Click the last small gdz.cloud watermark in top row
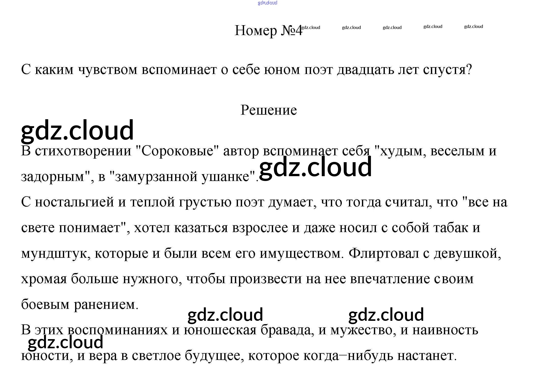The image size is (535, 392). pos(473,26)
